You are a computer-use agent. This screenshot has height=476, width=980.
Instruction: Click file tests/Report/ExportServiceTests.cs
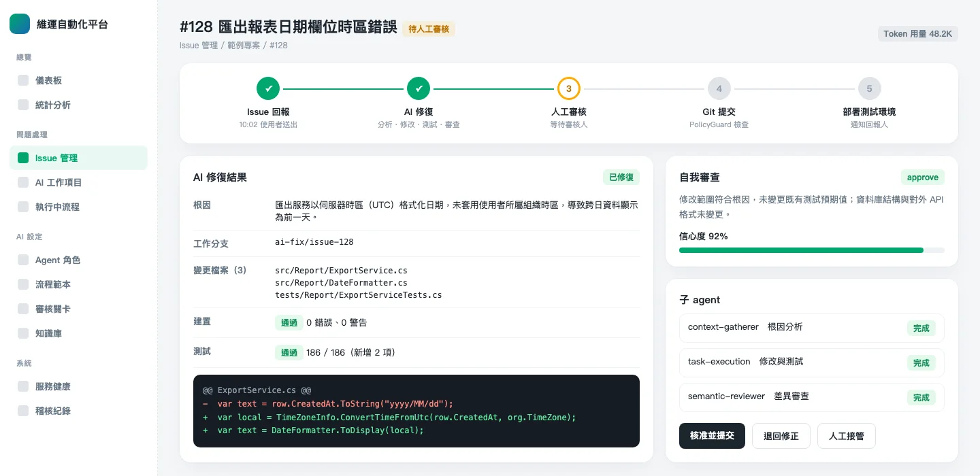[359, 295]
